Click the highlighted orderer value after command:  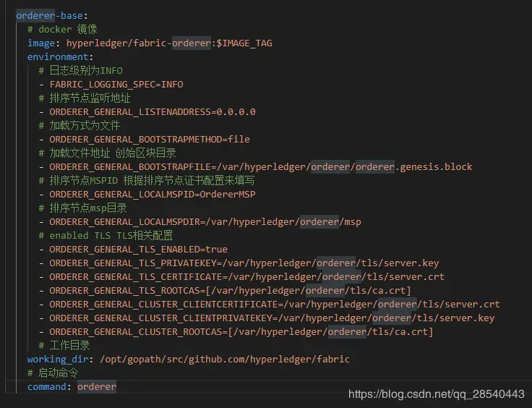[97, 386]
